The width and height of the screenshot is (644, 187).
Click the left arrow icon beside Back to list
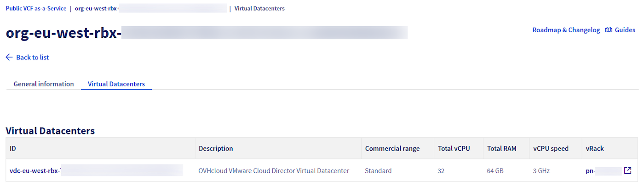click(9, 58)
